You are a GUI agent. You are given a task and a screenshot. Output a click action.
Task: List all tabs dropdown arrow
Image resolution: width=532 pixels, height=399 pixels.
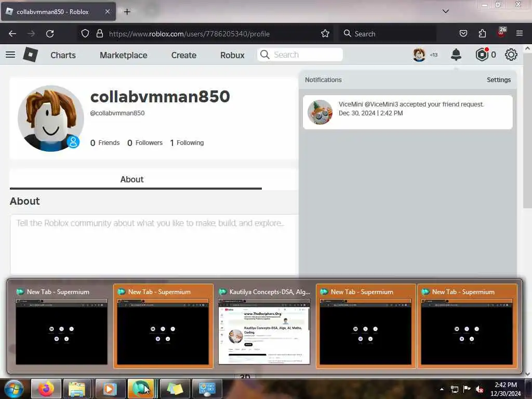(x=445, y=11)
